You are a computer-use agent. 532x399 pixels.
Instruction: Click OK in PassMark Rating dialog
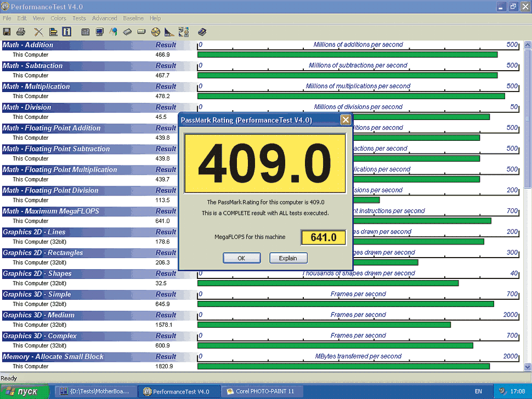click(241, 258)
